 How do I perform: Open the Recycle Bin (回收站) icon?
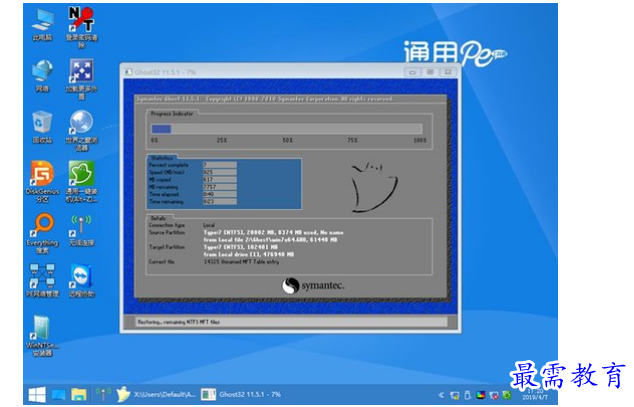coord(42,127)
